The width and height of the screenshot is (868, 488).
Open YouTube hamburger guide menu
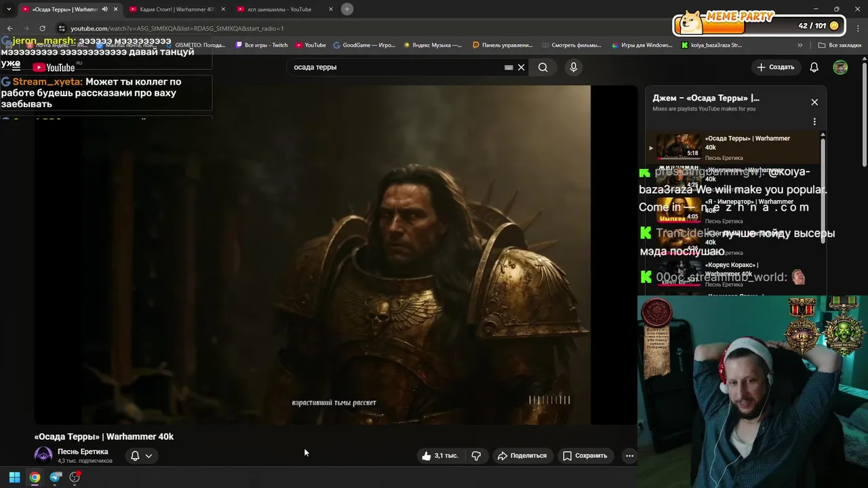pos(16,67)
